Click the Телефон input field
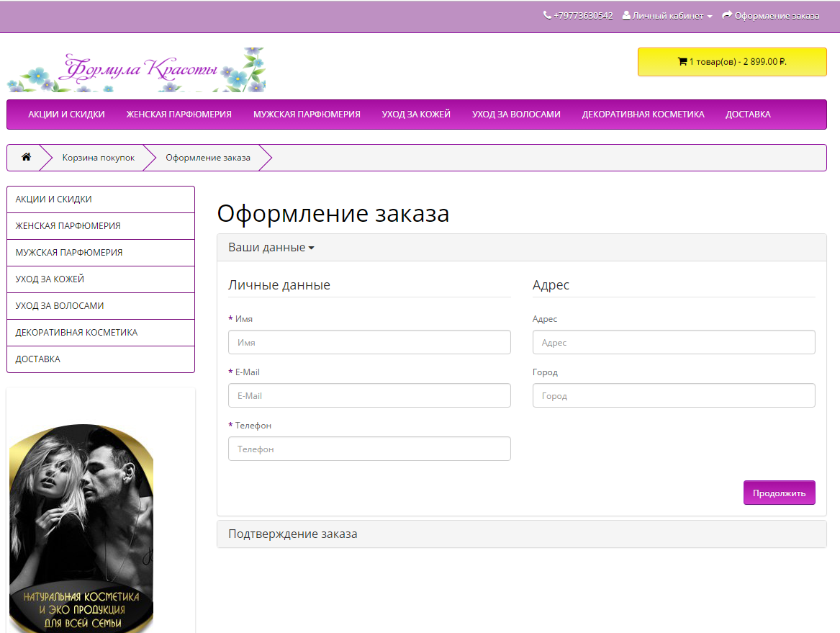 click(369, 448)
